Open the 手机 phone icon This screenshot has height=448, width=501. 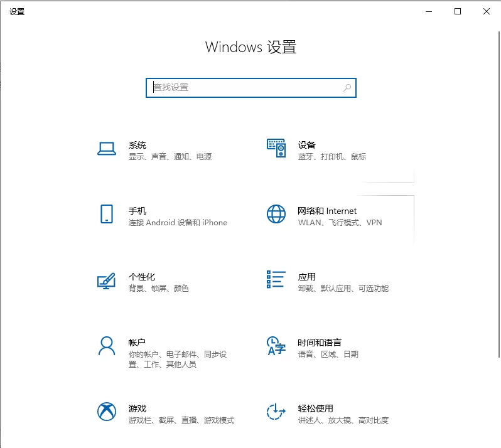click(x=106, y=214)
